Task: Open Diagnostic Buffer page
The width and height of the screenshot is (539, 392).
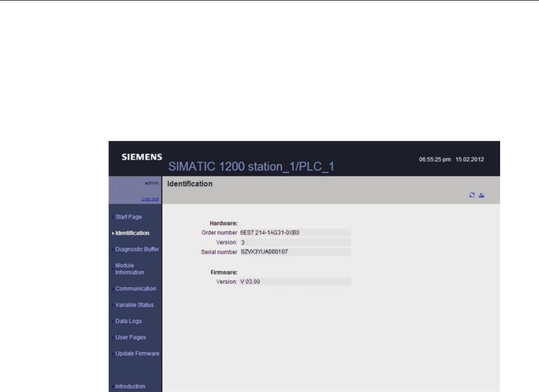Action: coord(137,249)
